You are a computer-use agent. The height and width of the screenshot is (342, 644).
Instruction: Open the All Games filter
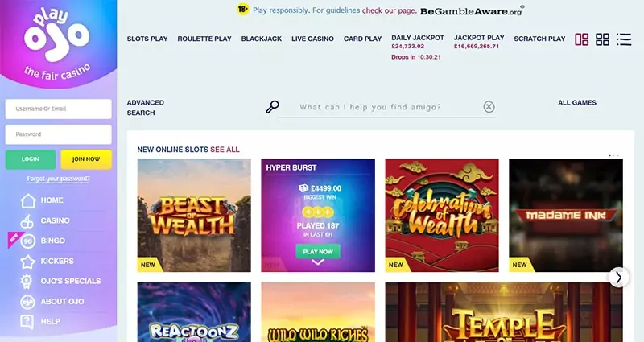pyautogui.click(x=577, y=103)
